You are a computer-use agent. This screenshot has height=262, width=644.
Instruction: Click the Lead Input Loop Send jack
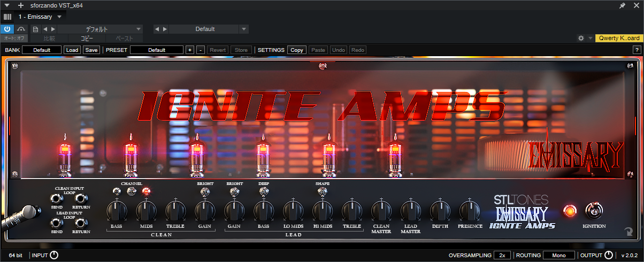(57, 222)
